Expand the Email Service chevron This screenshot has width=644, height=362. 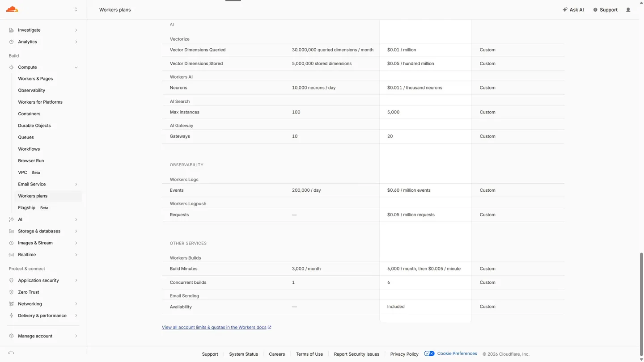76,184
